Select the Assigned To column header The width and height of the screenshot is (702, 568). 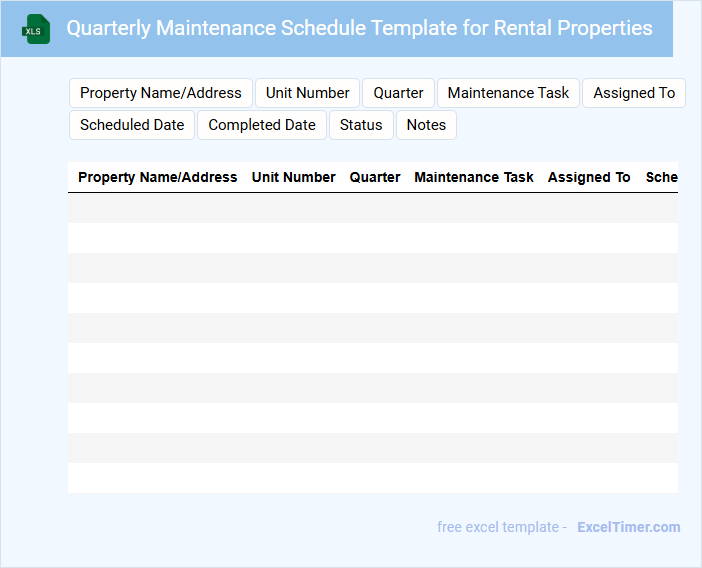click(589, 177)
